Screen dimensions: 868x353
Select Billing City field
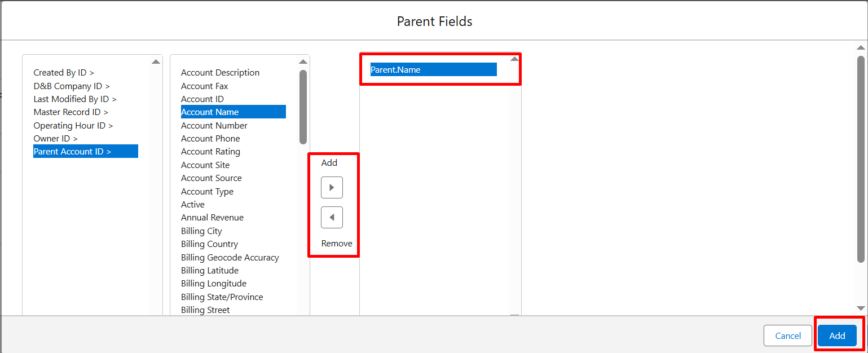(x=201, y=231)
